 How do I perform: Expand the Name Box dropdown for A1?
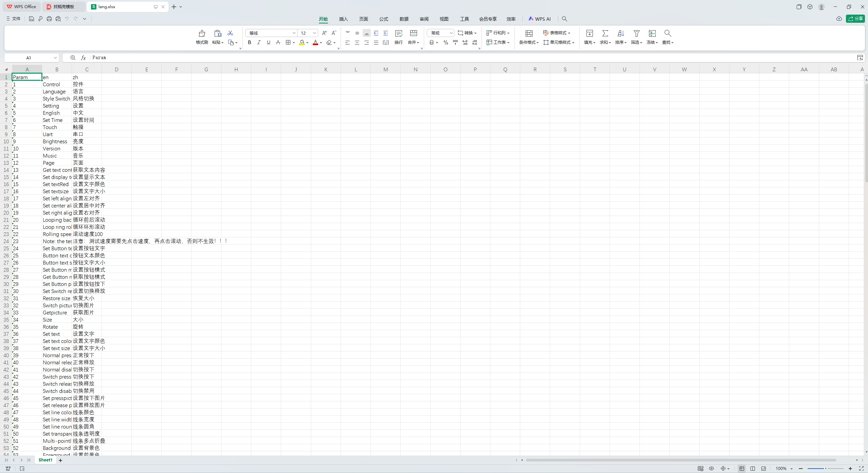(55, 58)
